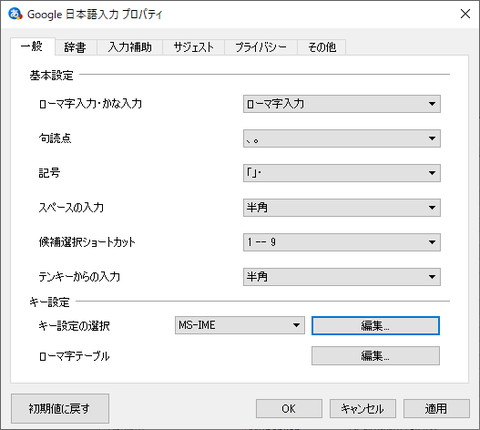
Task: Click the 適用 button
Action: click(x=436, y=409)
